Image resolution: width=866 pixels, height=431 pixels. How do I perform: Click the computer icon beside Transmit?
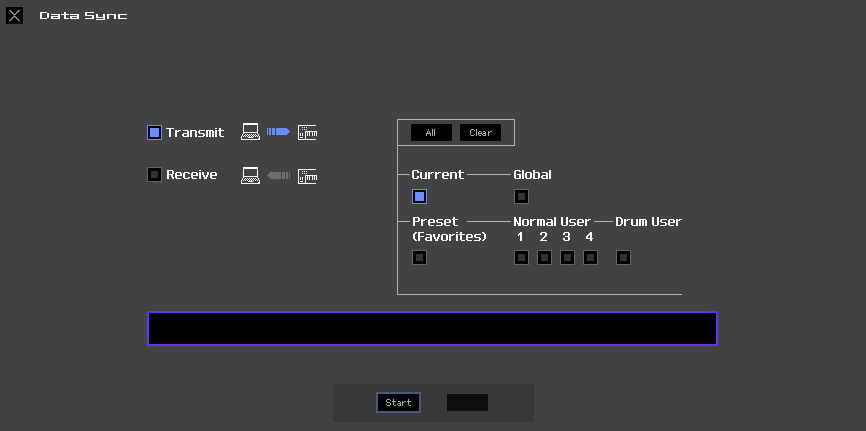pyautogui.click(x=250, y=132)
